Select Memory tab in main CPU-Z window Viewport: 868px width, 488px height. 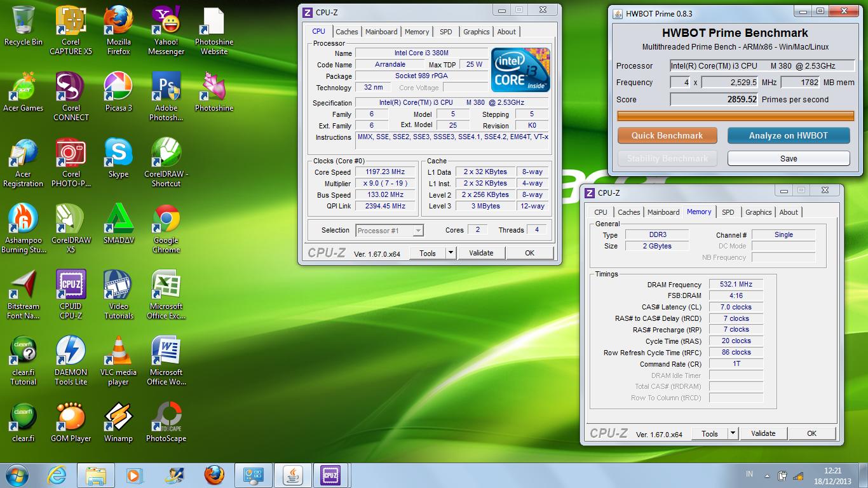[417, 32]
